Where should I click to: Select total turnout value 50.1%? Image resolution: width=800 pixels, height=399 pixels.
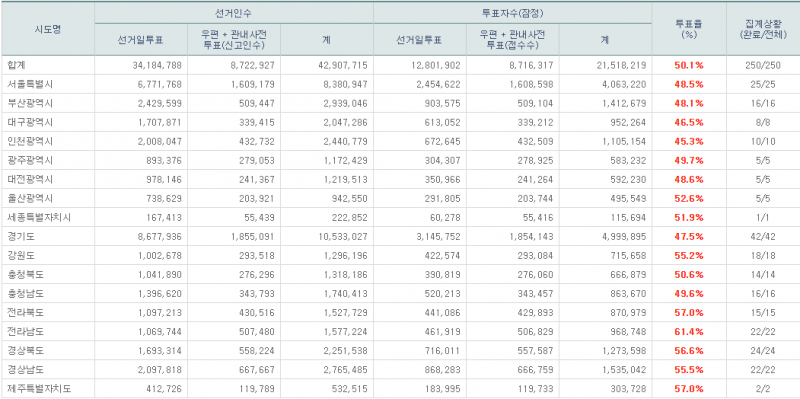[x=689, y=65]
